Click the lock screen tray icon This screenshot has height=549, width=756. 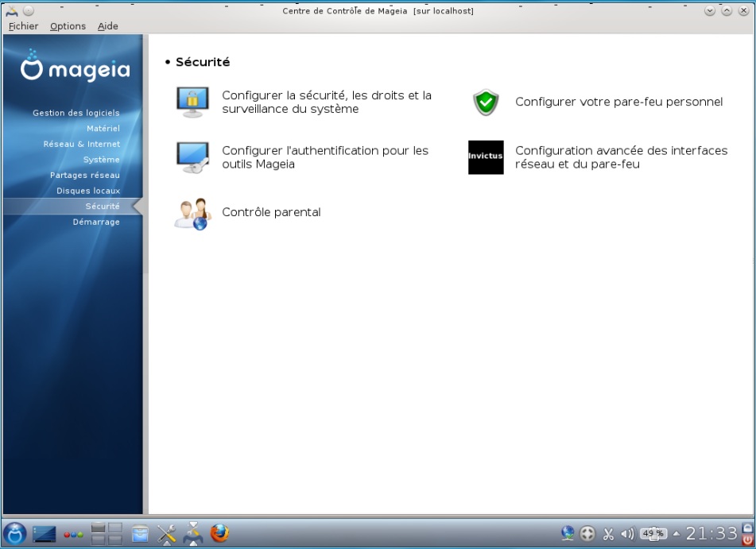748,528
